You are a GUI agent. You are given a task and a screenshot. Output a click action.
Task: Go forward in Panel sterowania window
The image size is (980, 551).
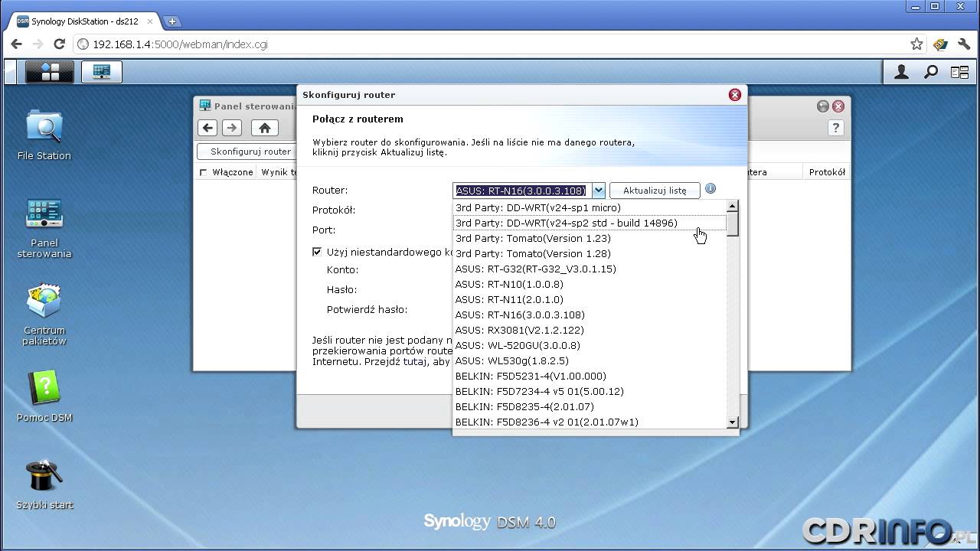pyautogui.click(x=232, y=128)
